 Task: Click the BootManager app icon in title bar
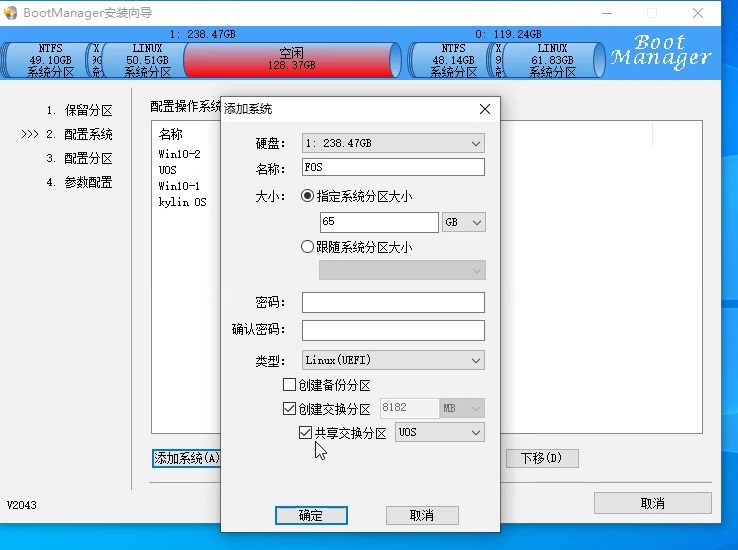(10, 13)
